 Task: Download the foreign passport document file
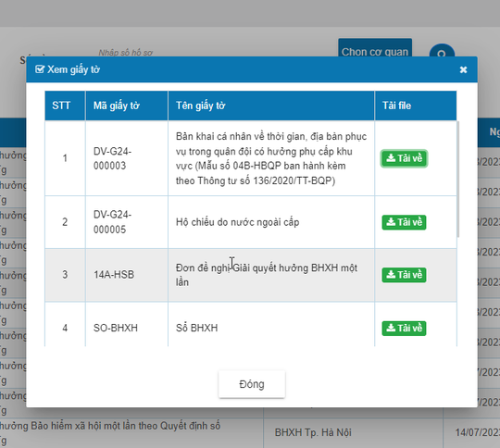click(x=404, y=222)
